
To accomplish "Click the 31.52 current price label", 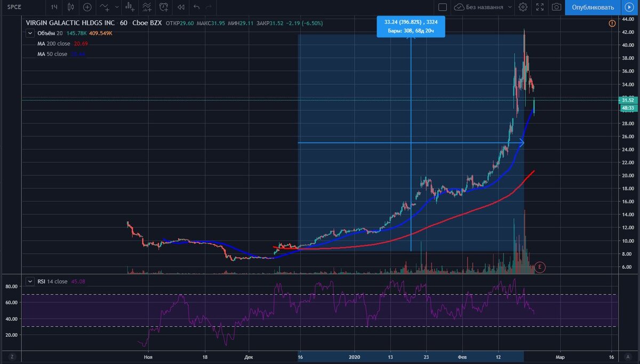I will click(627, 100).
